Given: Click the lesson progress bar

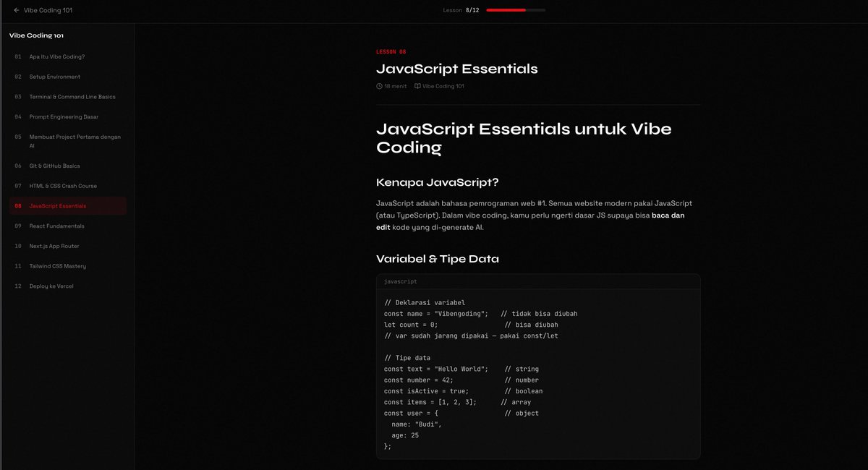Looking at the screenshot, I should pyautogui.click(x=516, y=10).
